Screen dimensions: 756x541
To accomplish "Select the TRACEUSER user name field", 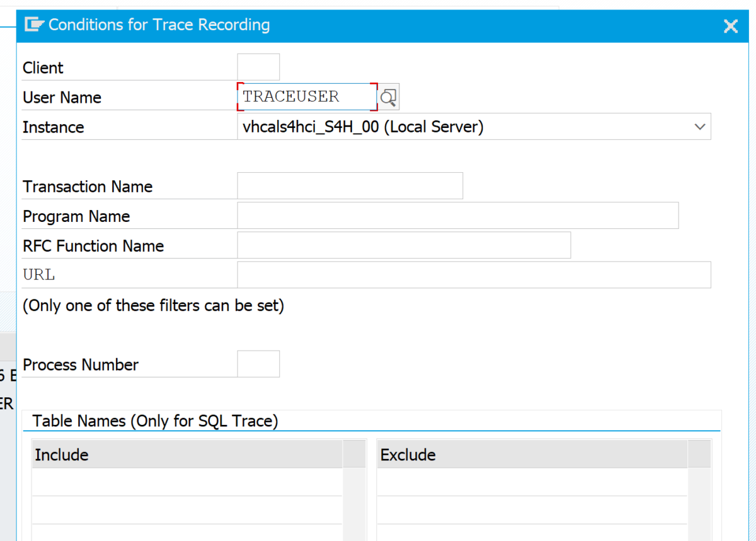I will coord(306,96).
